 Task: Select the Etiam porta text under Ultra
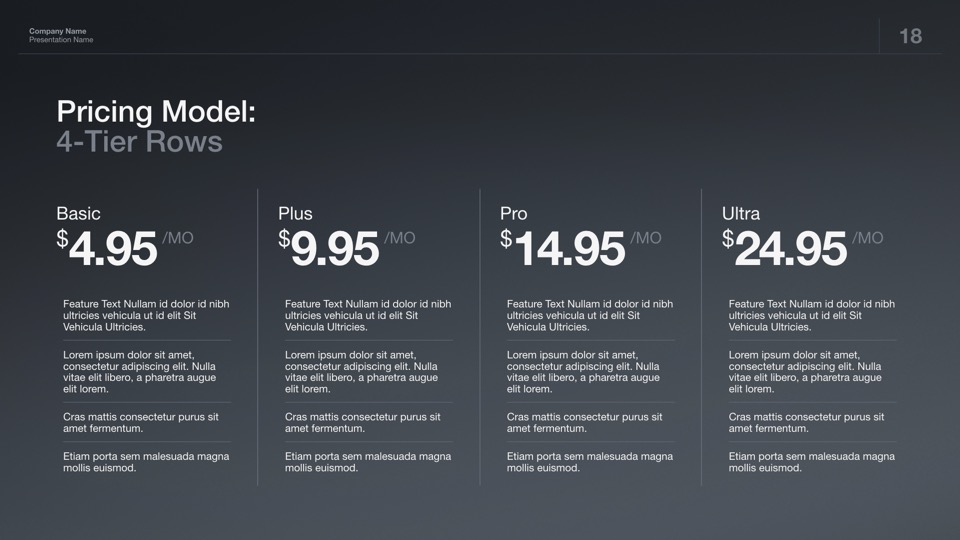pyautogui.click(x=811, y=461)
